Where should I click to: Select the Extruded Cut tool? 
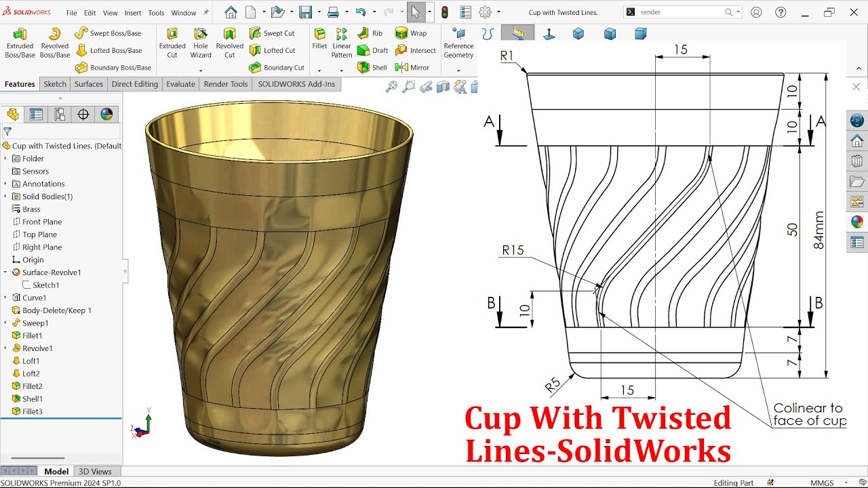172,43
